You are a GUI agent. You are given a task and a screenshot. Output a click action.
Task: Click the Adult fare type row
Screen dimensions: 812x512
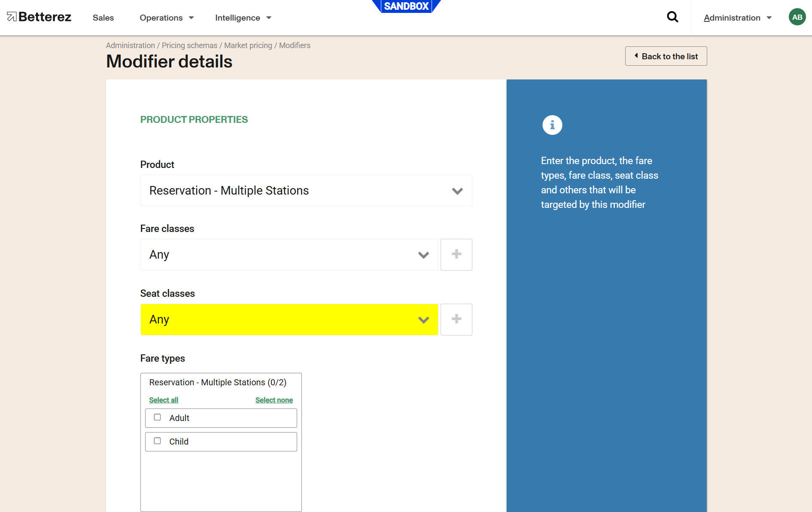click(221, 418)
